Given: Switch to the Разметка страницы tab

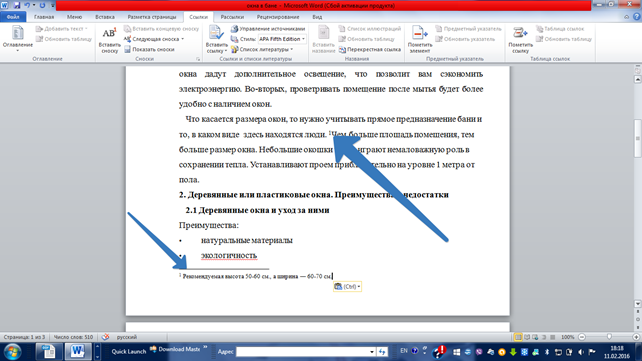Looking at the screenshot, I should [x=152, y=17].
